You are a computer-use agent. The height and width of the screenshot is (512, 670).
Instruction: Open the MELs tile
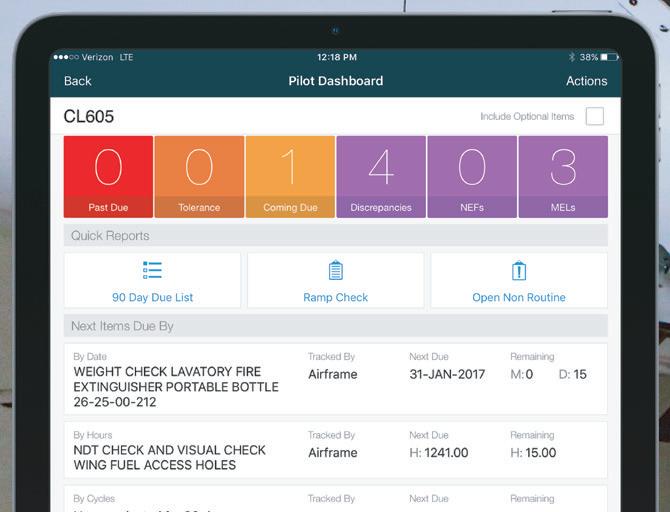click(x=563, y=177)
